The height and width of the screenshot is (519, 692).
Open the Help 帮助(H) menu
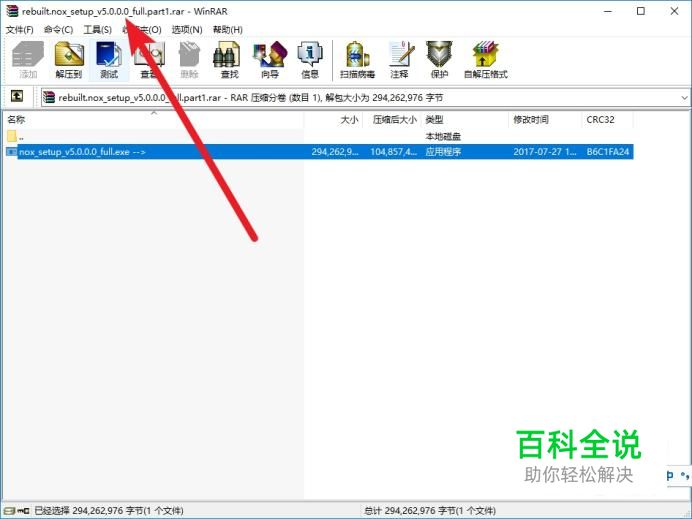click(x=228, y=30)
